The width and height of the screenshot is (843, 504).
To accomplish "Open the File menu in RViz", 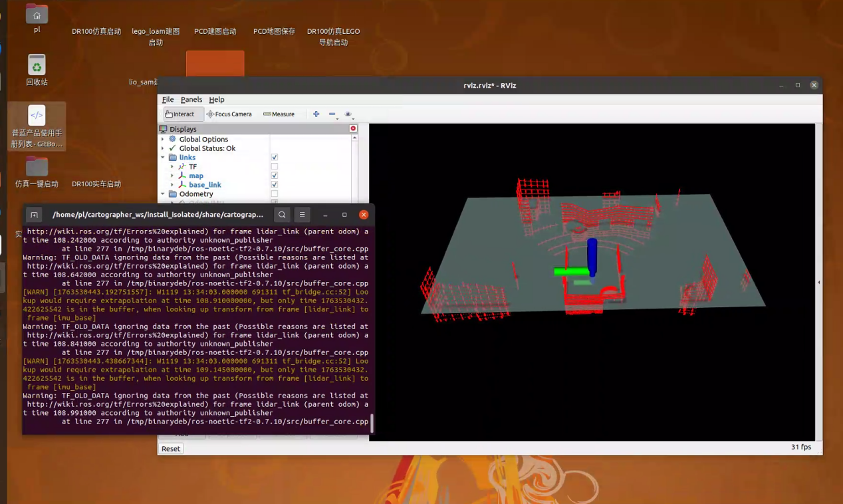I will (168, 100).
